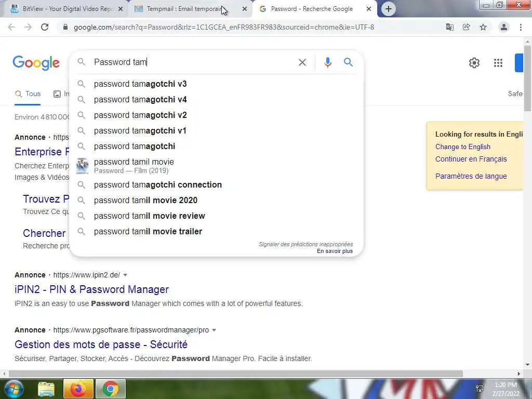The image size is (532, 399).
Task: Click the Change to English link
Action: 463,147
